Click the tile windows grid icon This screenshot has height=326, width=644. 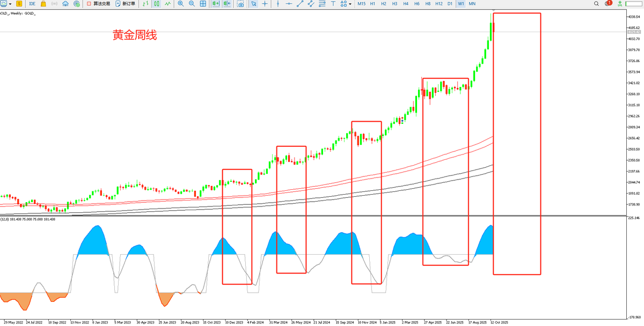click(203, 4)
